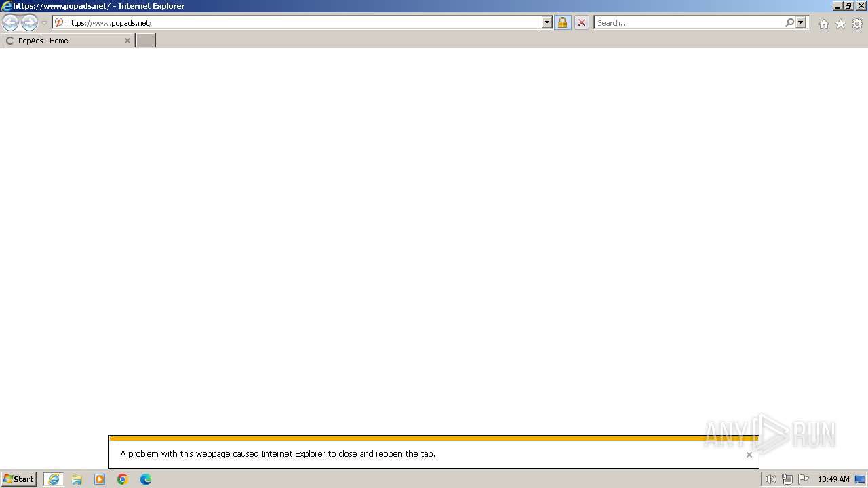This screenshot has height=488, width=868.
Task: Launch Microsoft Edge from taskbar
Action: [146, 479]
